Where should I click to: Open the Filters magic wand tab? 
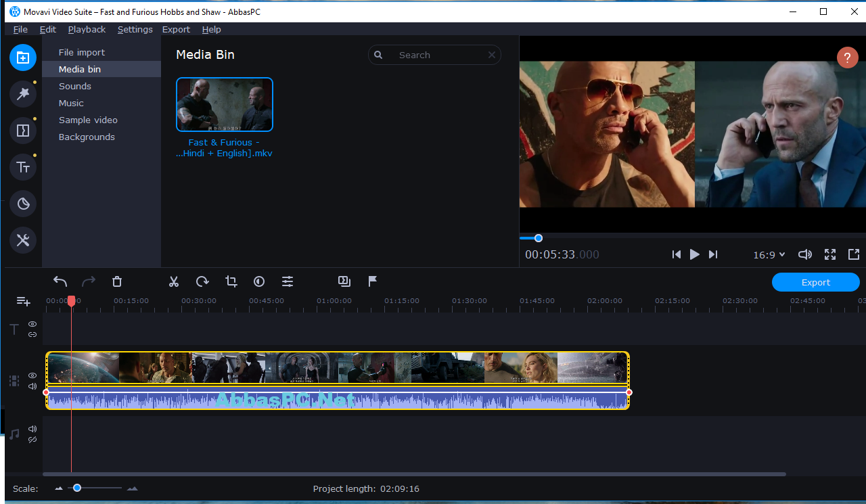pos(23,94)
